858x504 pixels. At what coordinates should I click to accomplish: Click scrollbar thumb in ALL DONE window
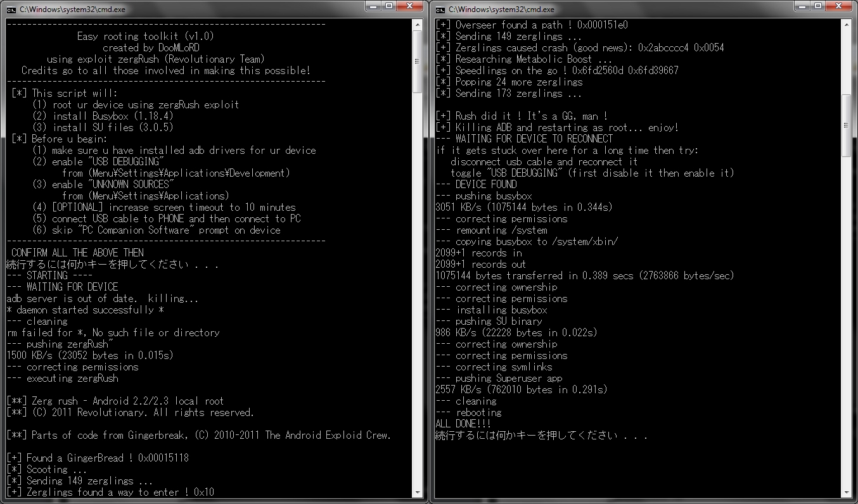(x=846, y=125)
